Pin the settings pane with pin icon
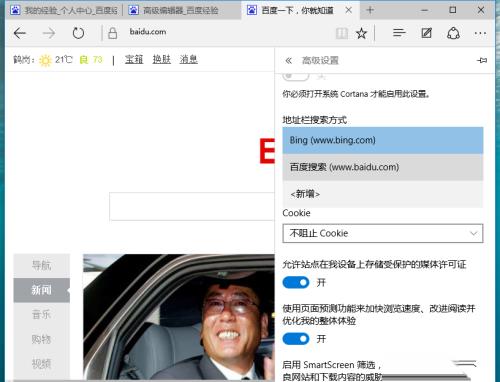The image size is (500, 382). click(x=482, y=60)
